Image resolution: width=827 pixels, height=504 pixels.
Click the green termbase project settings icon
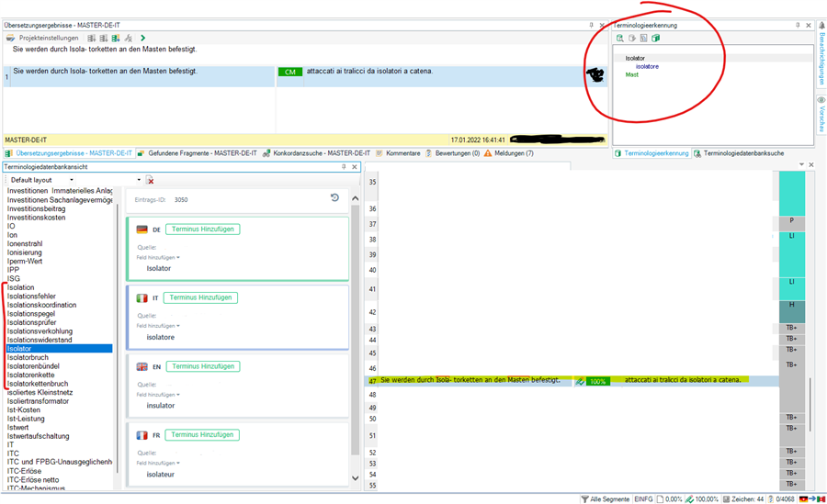(655, 38)
